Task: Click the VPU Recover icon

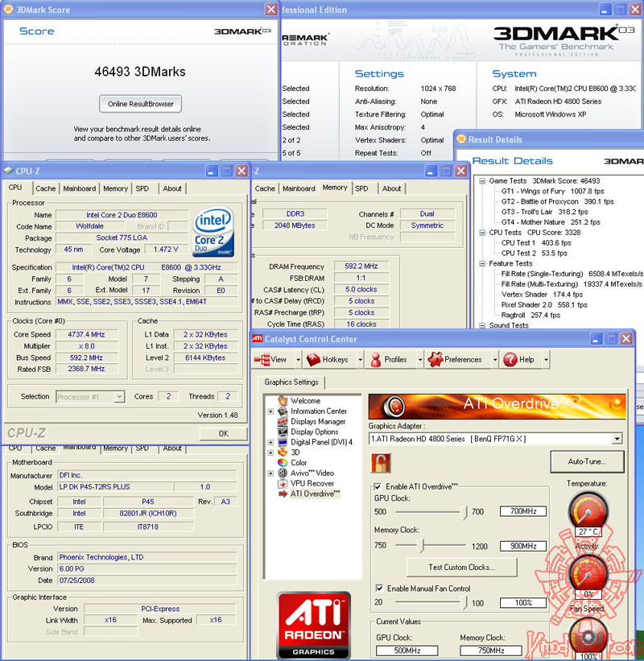Action: [283, 483]
